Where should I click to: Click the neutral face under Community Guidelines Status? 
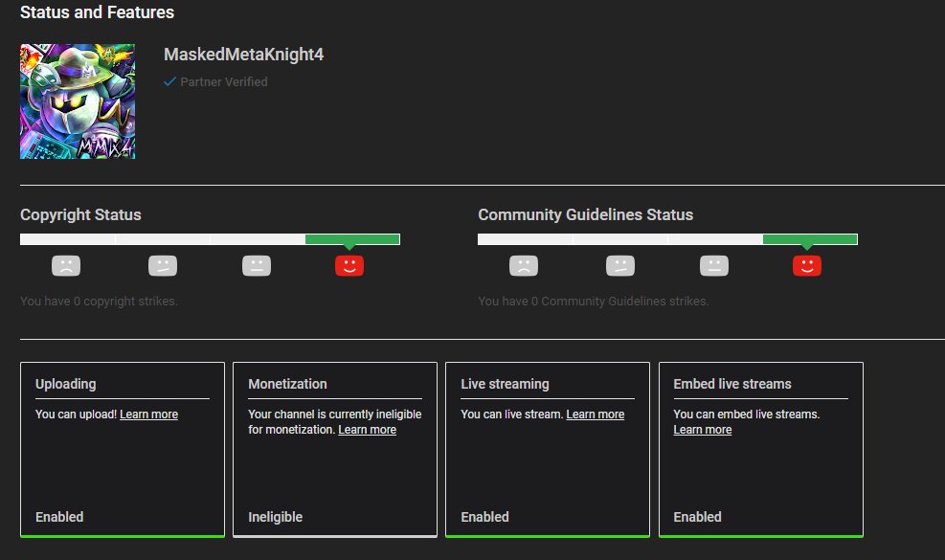(x=714, y=265)
